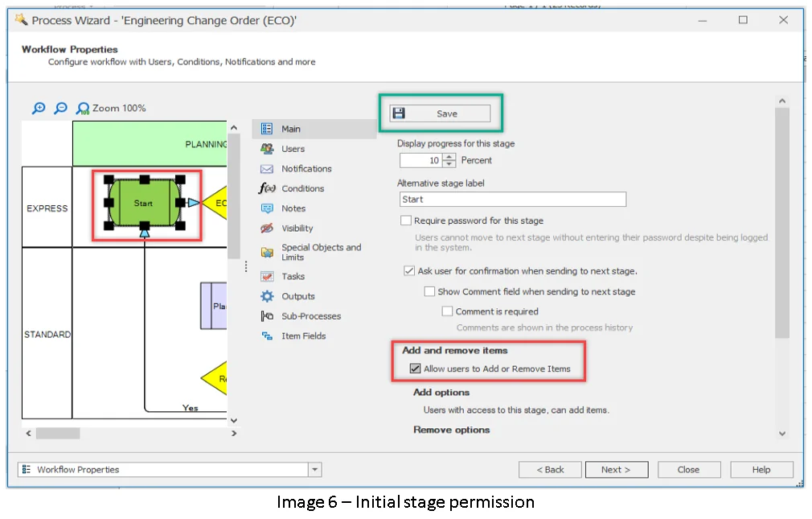The height and width of the screenshot is (519, 812).
Task: Click the Back button
Action: [x=550, y=470]
